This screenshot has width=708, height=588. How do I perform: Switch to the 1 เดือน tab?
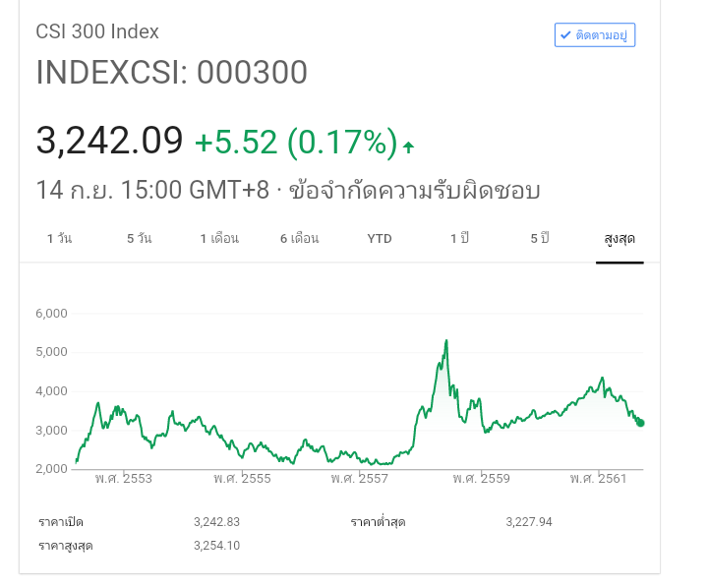point(219,239)
